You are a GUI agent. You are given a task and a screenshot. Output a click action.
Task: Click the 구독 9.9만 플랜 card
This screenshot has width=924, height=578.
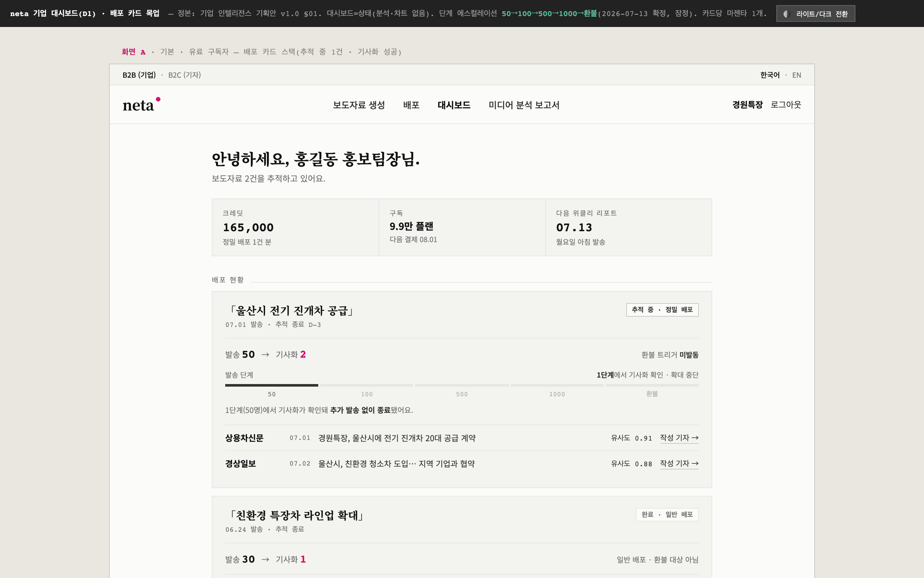click(462, 227)
